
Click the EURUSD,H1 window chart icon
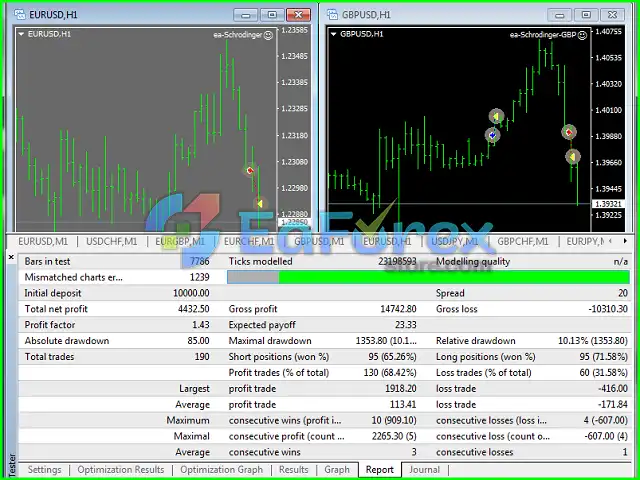[19, 15]
